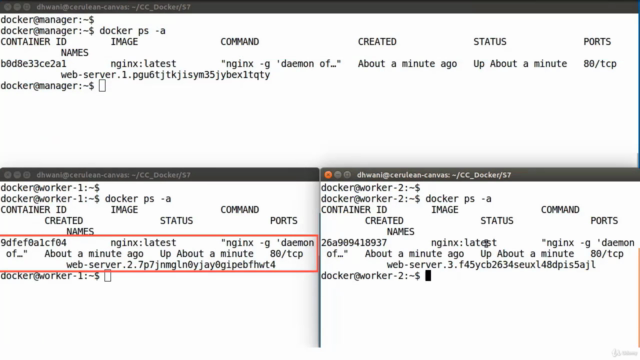
Task: Click 'docker ps -a' command in manager terminal
Action: (133, 31)
